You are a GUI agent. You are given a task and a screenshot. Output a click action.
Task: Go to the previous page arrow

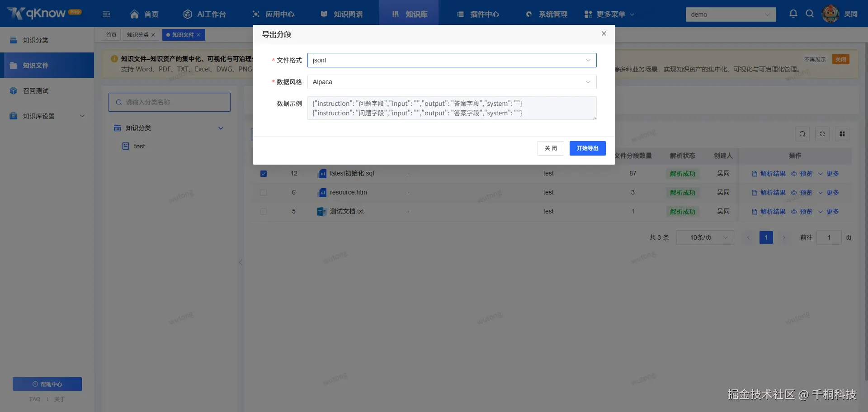pyautogui.click(x=749, y=237)
